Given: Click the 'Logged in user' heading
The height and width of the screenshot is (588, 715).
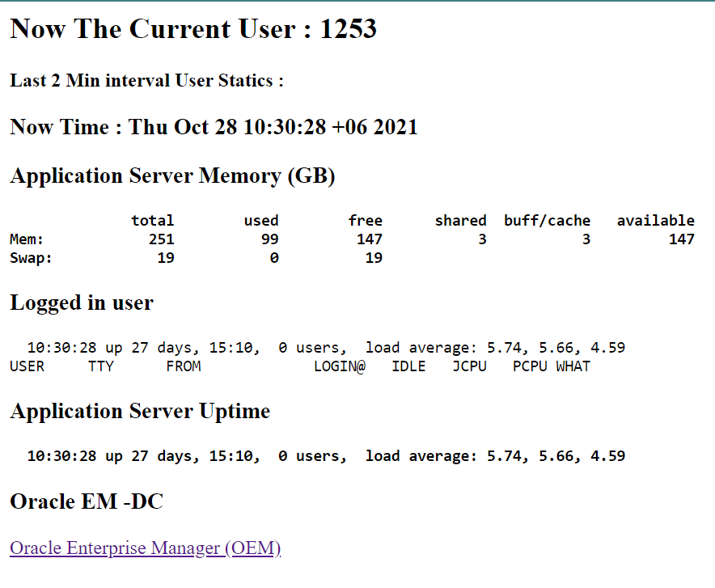Looking at the screenshot, I should pyautogui.click(x=82, y=302).
